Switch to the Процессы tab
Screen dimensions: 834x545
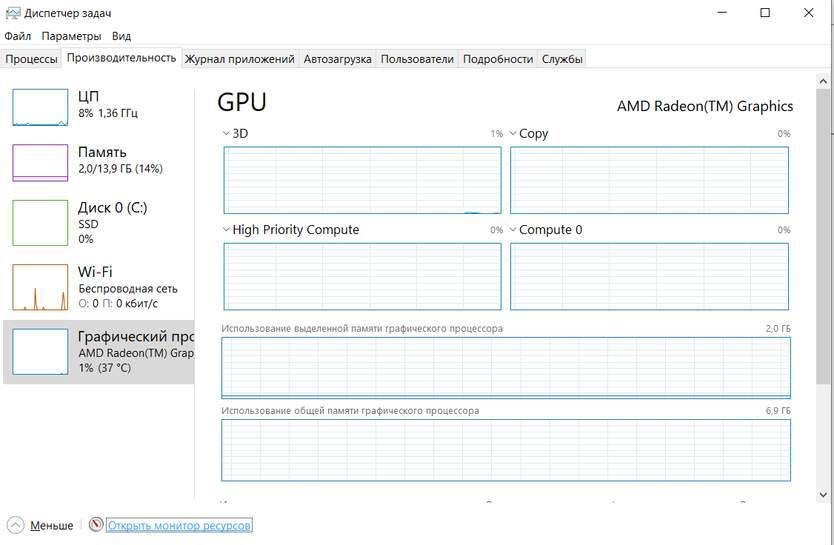click(31, 59)
